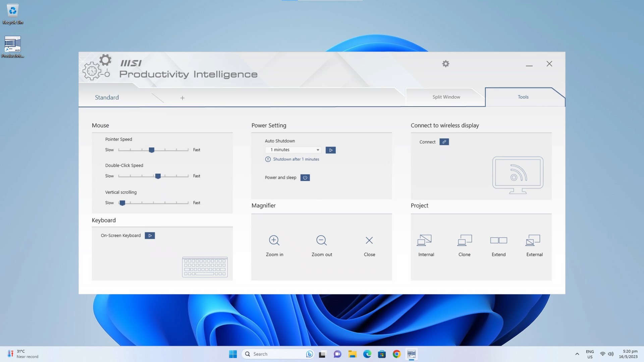Screen dimensions: 644x362
Task: Open Productivity desktop shortcut
Action: click(13, 47)
